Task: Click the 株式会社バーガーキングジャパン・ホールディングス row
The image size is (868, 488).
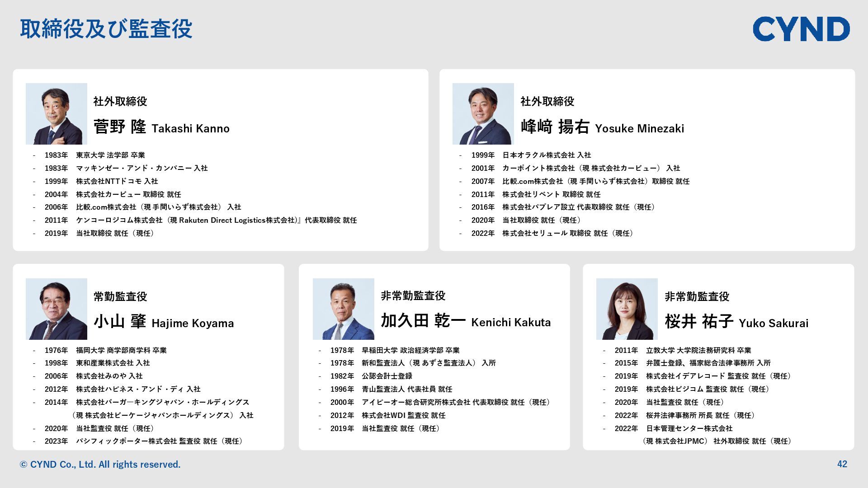Action: 141,402
